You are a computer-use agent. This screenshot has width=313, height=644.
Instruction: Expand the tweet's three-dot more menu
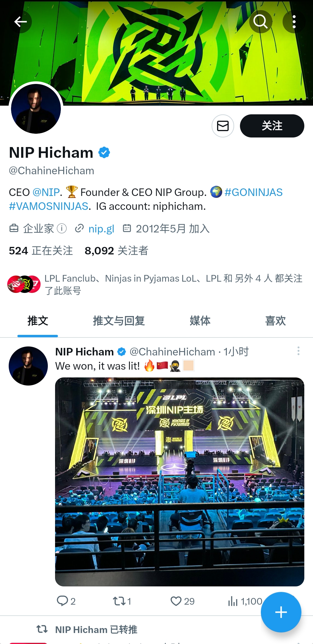[x=298, y=351]
